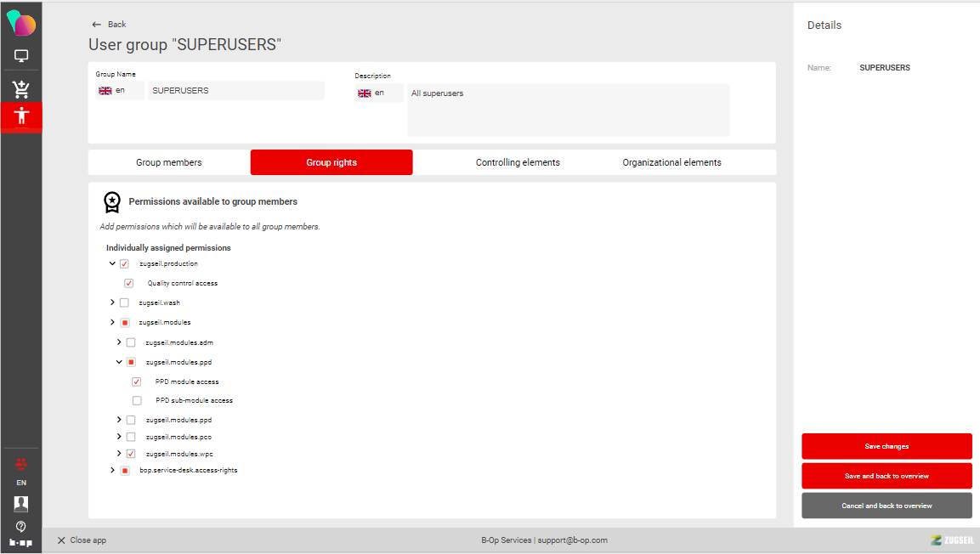Expand the bop.service-desk.access-rights node
This screenshot has height=554, width=980.
click(x=112, y=470)
